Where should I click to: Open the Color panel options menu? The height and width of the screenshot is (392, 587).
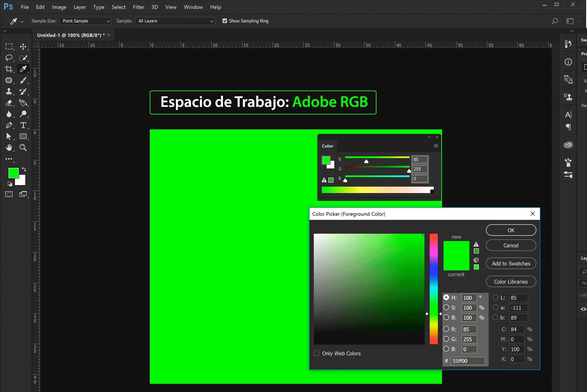[436, 146]
